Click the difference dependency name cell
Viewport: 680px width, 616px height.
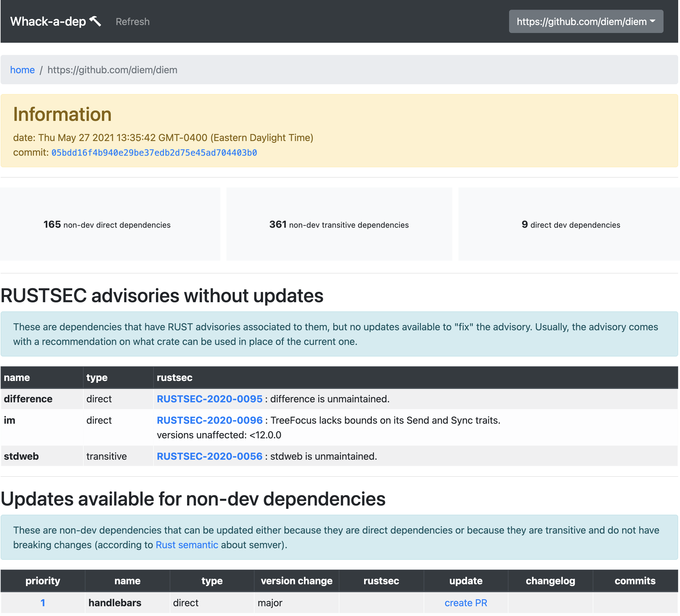(x=28, y=399)
